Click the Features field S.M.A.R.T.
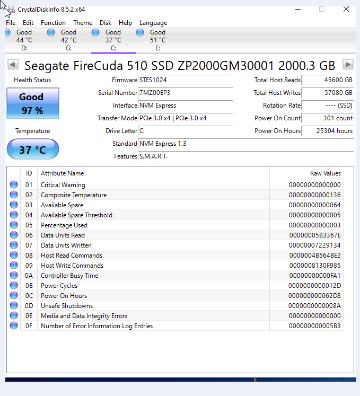360x396 pixels. click(246, 156)
